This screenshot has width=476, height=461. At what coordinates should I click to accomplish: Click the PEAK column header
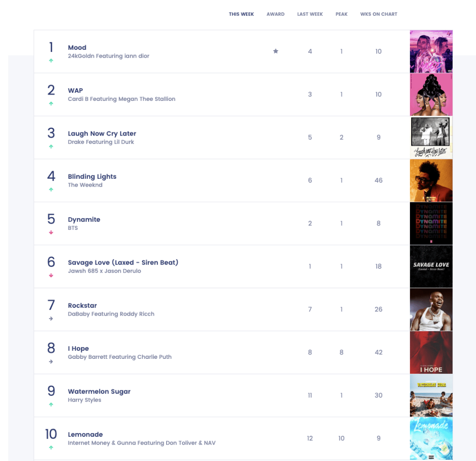pos(341,14)
